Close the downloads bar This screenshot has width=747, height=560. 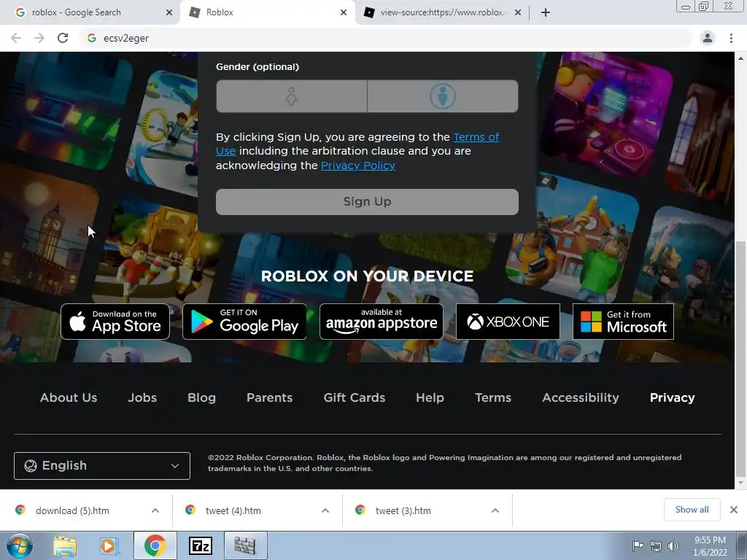click(734, 510)
